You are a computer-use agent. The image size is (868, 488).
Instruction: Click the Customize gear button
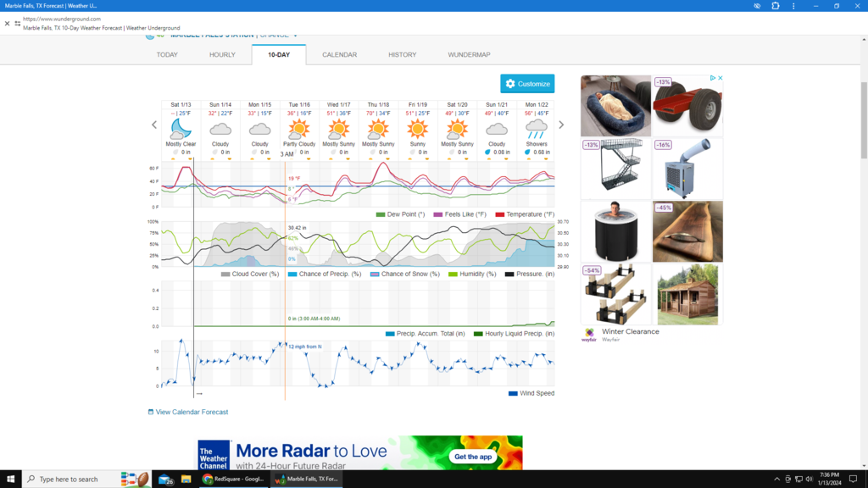(x=527, y=84)
